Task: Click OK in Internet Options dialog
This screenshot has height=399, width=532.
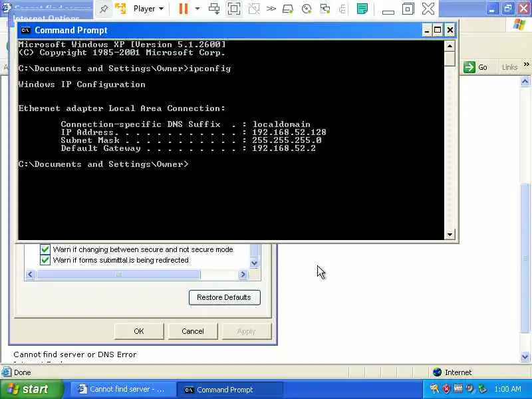Action: pyautogui.click(x=139, y=331)
